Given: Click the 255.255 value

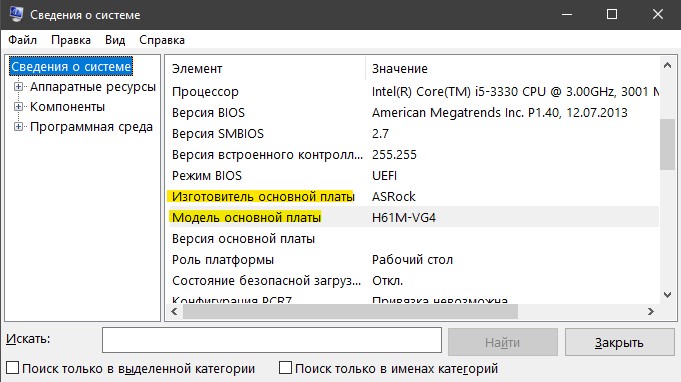Looking at the screenshot, I should point(394,155).
